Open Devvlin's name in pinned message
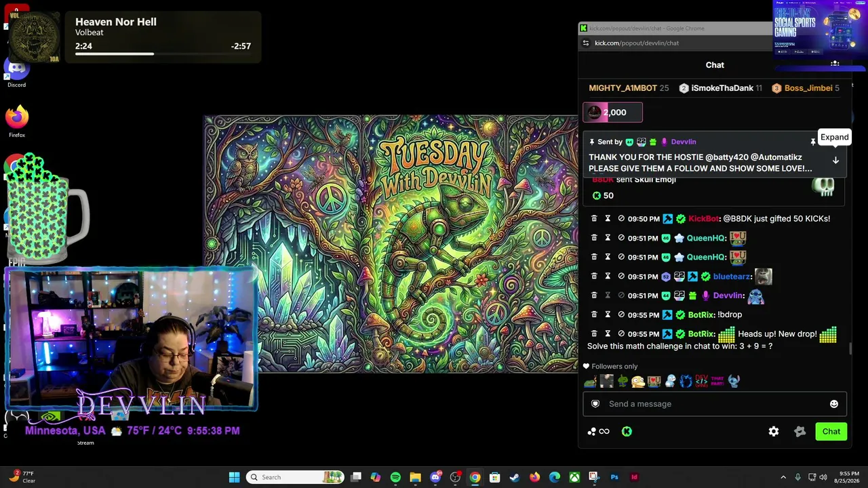This screenshot has width=868, height=488. pyautogui.click(x=684, y=142)
